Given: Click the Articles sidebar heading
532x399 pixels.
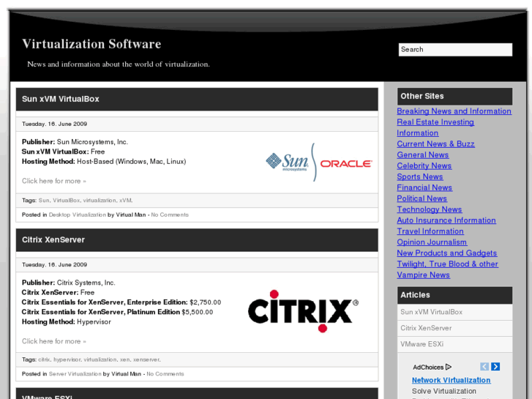Looking at the screenshot, I should [x=454, y=295].
